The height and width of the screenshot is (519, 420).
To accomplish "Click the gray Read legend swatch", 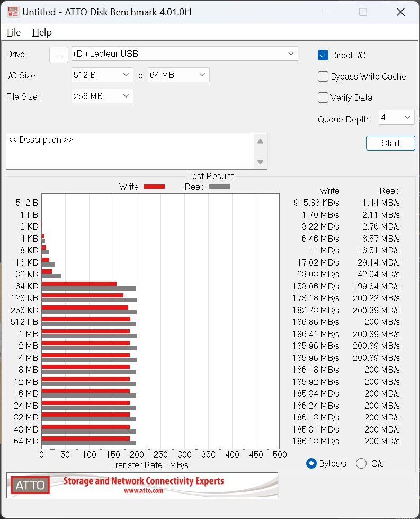I will click(220, 187).
